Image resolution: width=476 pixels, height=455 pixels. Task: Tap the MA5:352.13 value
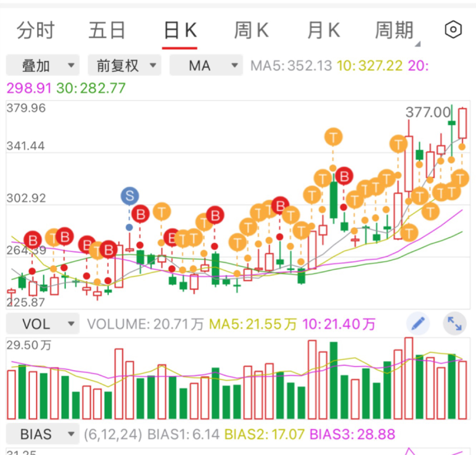tap(291, 66)
